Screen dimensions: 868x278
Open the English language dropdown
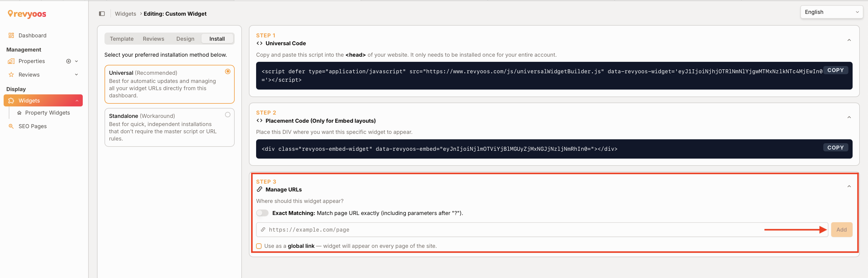pyautogui.click(x=831, y=12)
